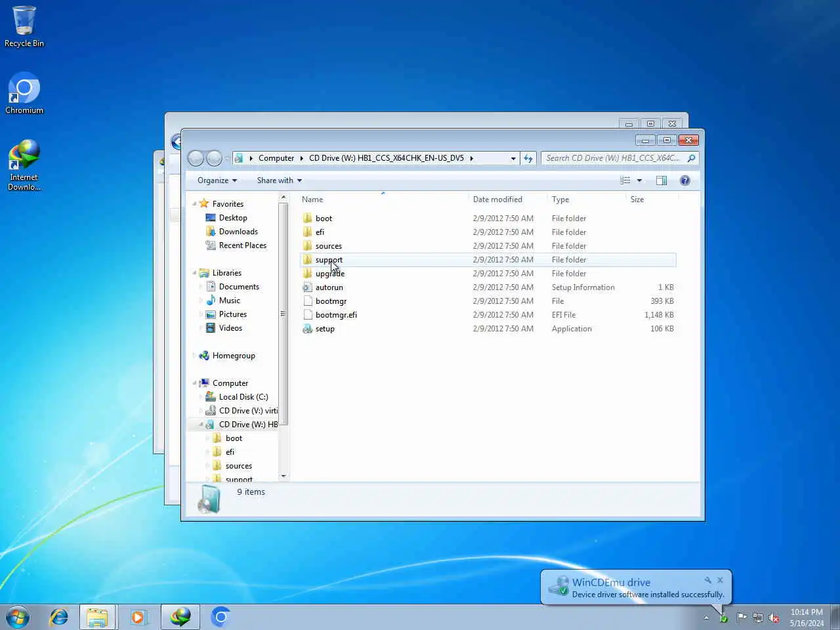
Task: Select the boot folder icon in file list
Action: tap(307, 218)
